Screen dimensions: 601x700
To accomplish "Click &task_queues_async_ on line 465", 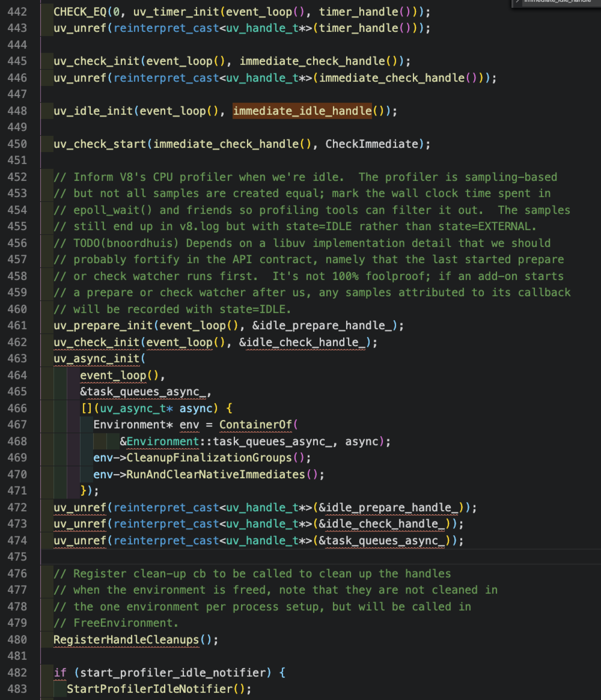I will tap(143, 391).
